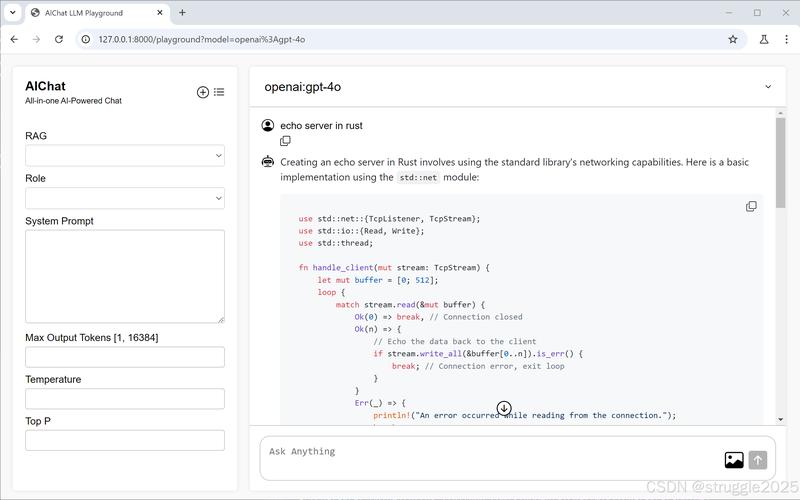Click the browser address bar URL
Image resolution: width=800 pixels, height=500 pixels.
[202, 39]
